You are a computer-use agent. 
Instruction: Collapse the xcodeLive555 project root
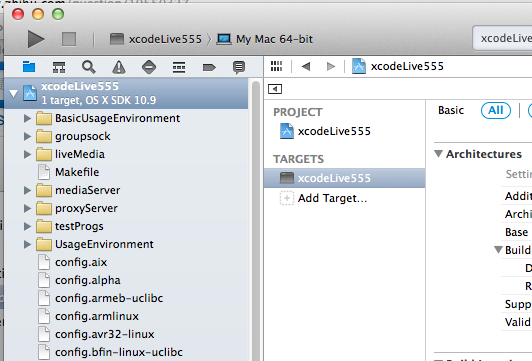pos(14,93)
